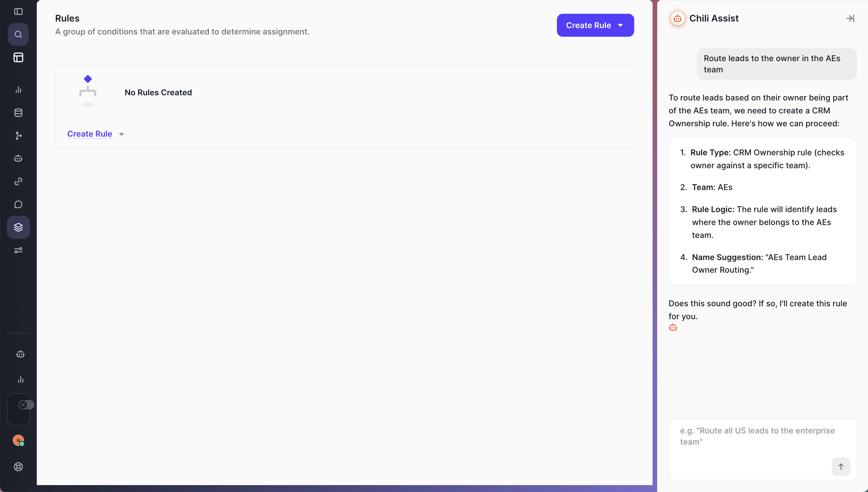Open the link integrations icon
868x492 pixels.
click(18, 181)
